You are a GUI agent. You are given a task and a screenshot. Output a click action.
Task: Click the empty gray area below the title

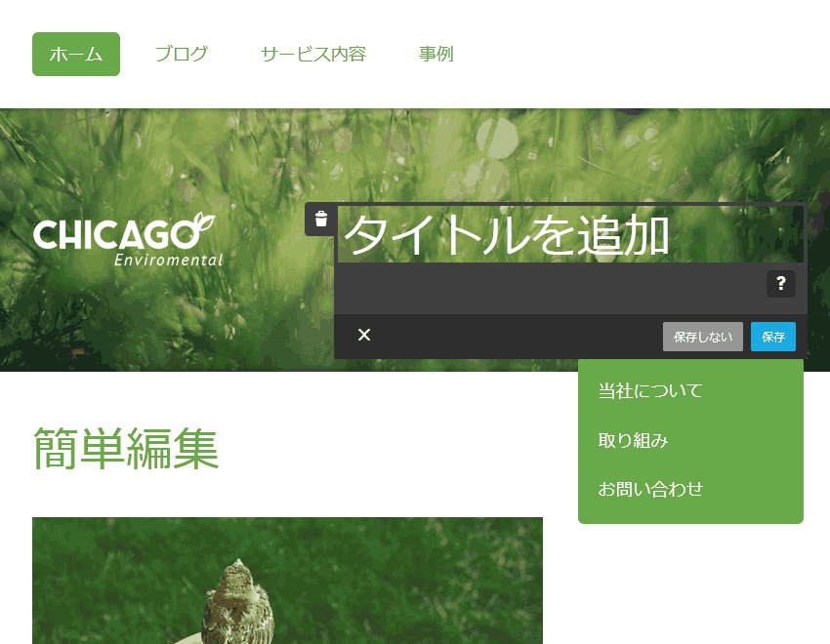pos(547,288)
